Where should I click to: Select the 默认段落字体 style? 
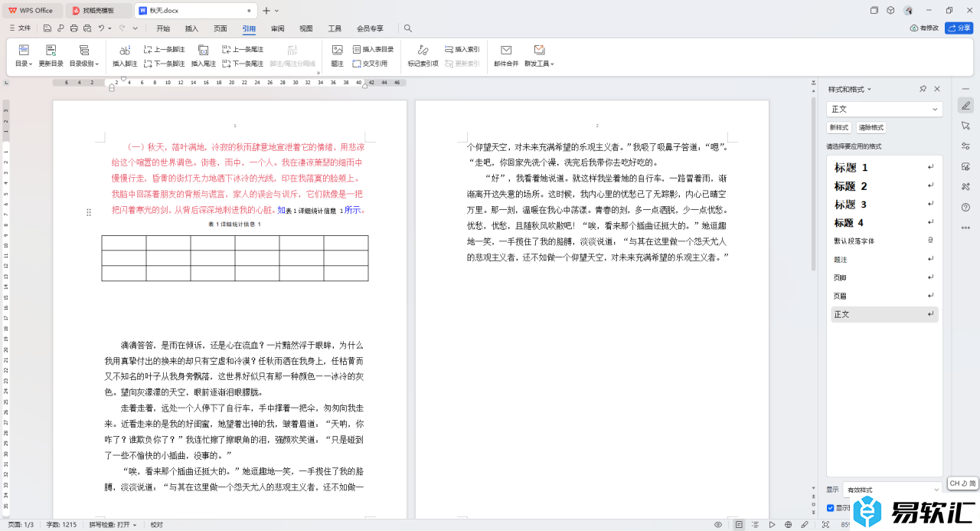884,241
